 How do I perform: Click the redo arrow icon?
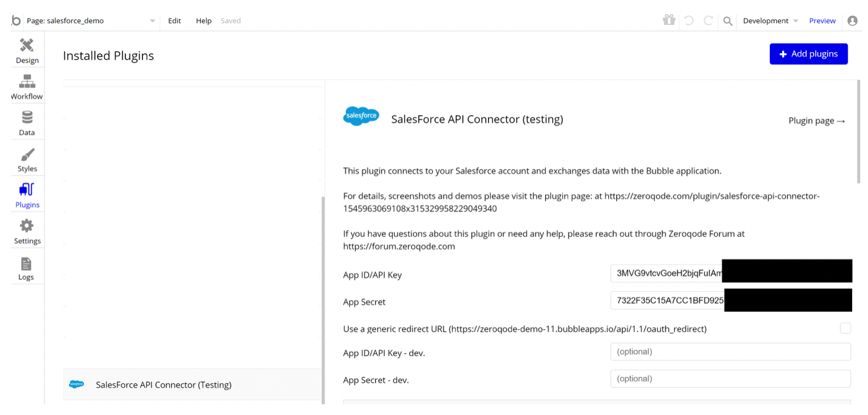tap(708, 21)
